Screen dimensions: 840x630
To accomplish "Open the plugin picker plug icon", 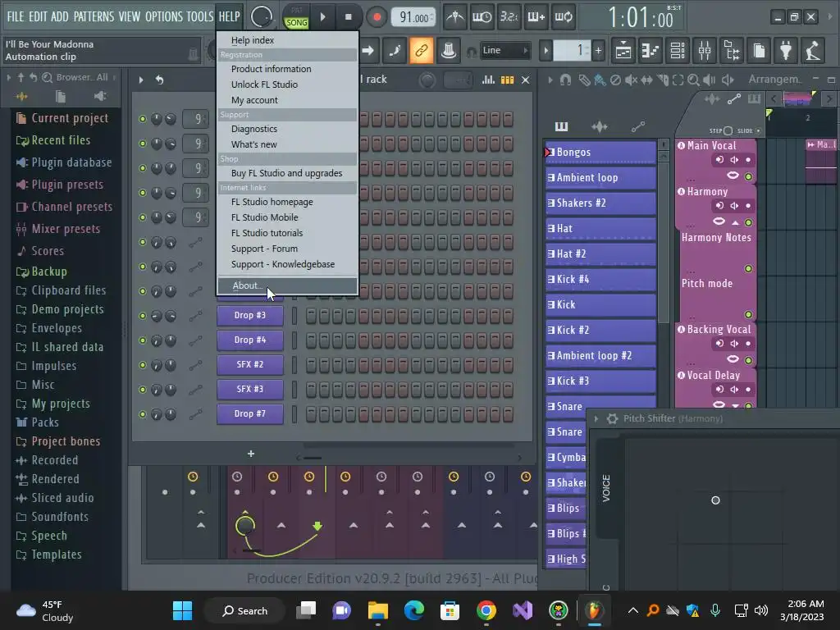I will (786, 51).
